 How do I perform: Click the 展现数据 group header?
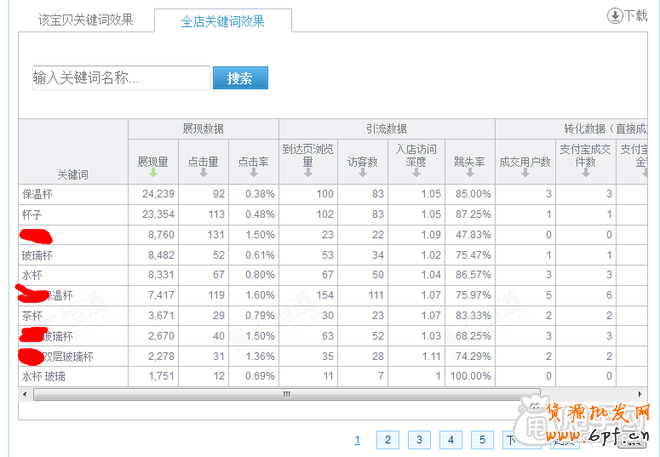[x=203, y=129]
